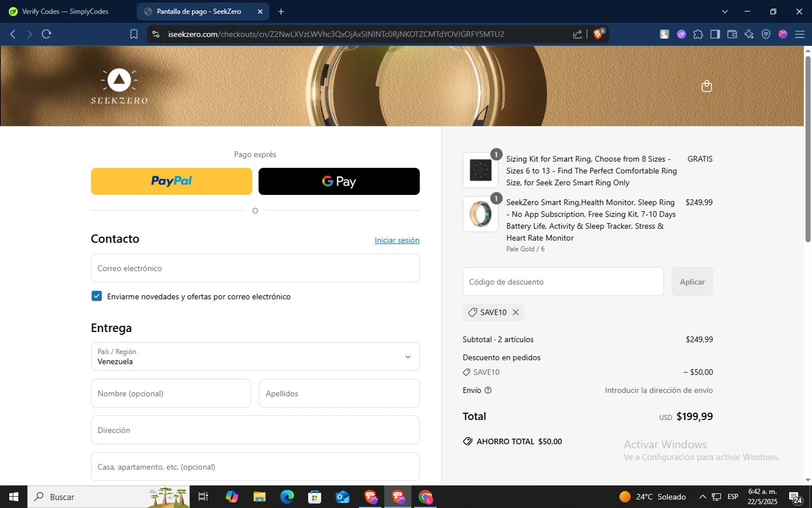812x508 pixels.
Task: Click the Dirección input field
Action: (x=255, y=430)
